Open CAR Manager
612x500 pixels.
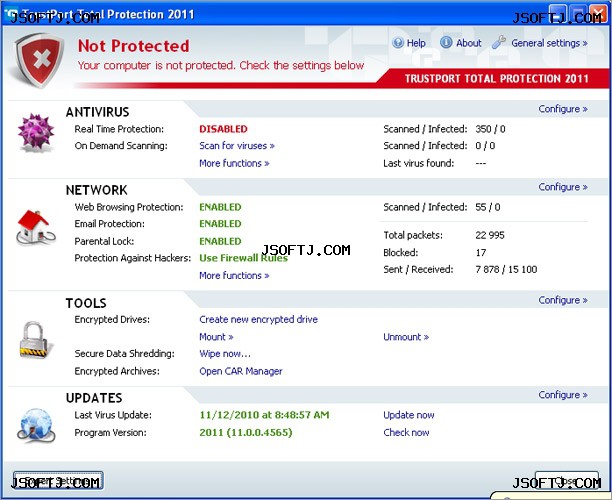pos(241,371)
